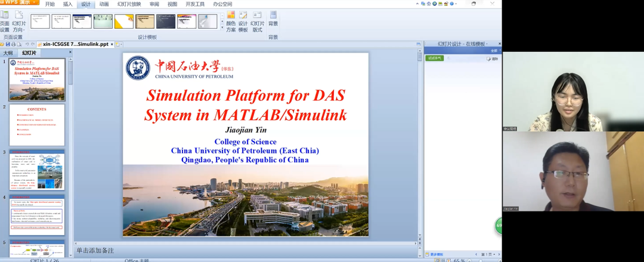
Task: Click the green 试试手气 button
Action: click(434, 58)
